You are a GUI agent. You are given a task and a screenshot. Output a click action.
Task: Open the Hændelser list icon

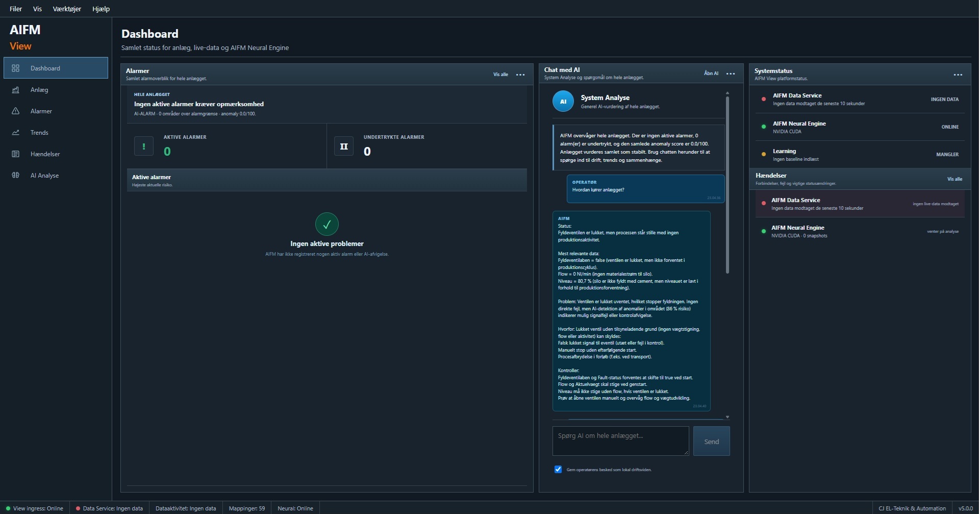[x=15, y=154]
